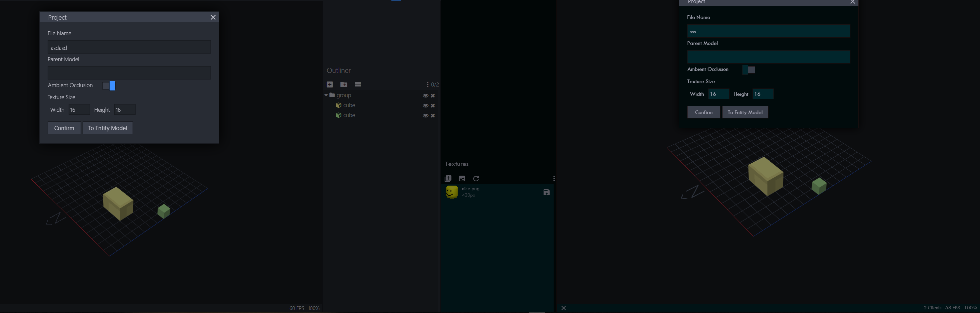Hide the group using its eye icon
980x313 pixels.
point(425,95)
